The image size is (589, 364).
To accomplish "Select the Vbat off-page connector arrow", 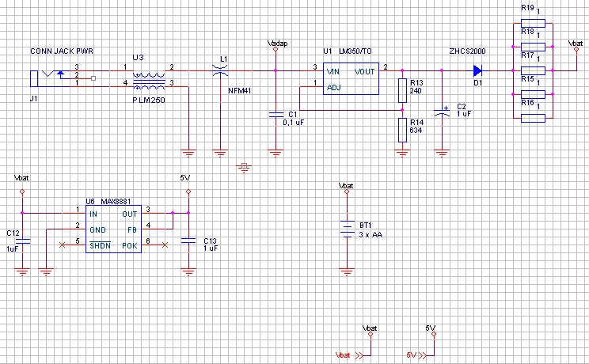I will pyautogui.click(x=363, y=355).
